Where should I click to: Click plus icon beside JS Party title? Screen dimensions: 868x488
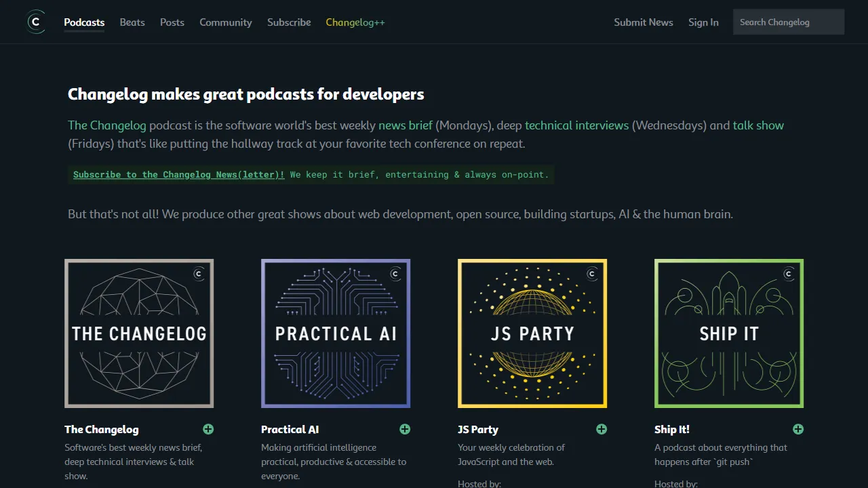coord(601,429)
